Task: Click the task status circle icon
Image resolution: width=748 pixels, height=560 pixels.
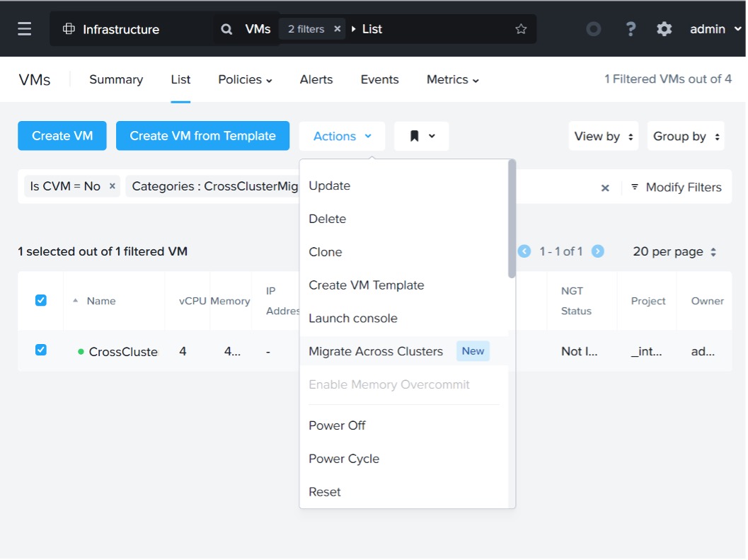Action: click(594, 29)
